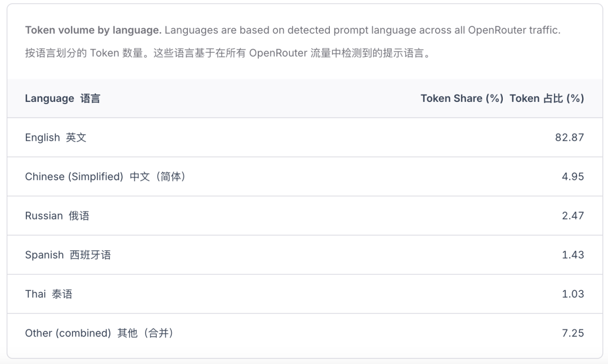Select the 'Language 语言' column header
Viewport: 608px width, 364px height.
click(x=62, y=98)
